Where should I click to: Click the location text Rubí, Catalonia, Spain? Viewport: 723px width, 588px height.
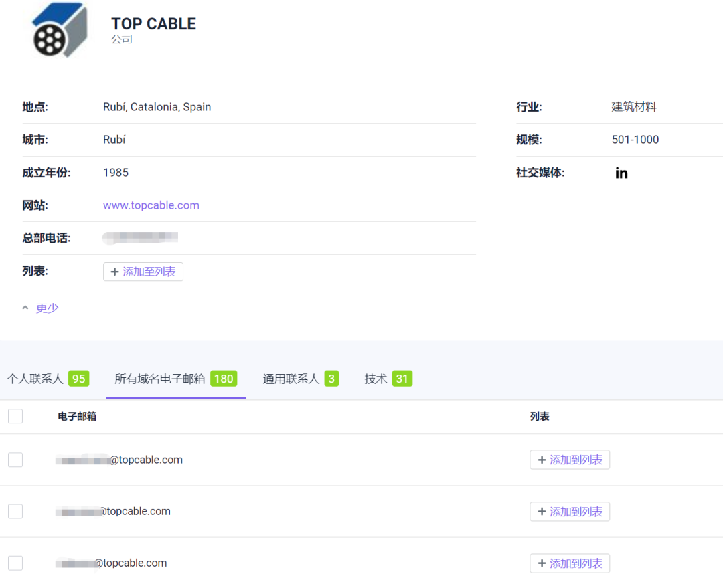click(x=157, y=107)
